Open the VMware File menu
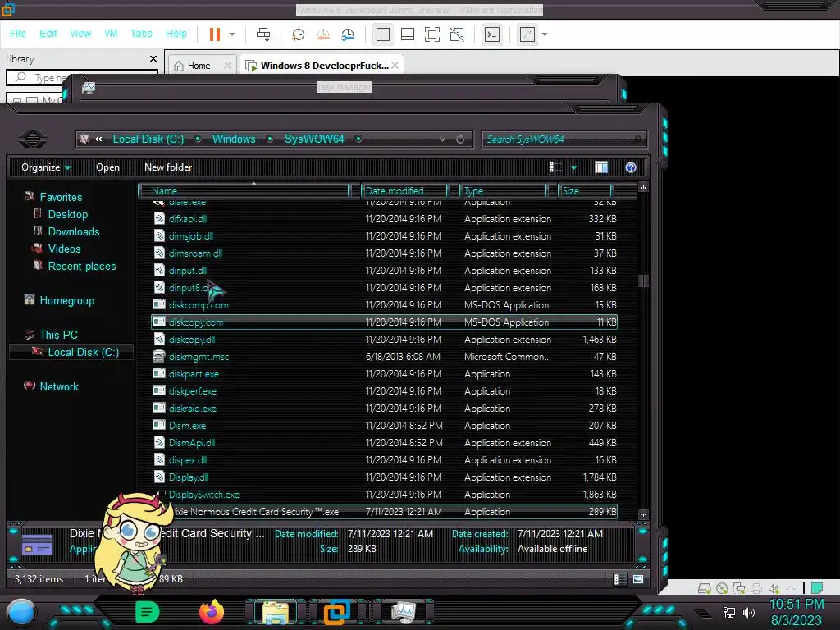The width and height of the screenshot is (840, 630). (x=18, y=33)
